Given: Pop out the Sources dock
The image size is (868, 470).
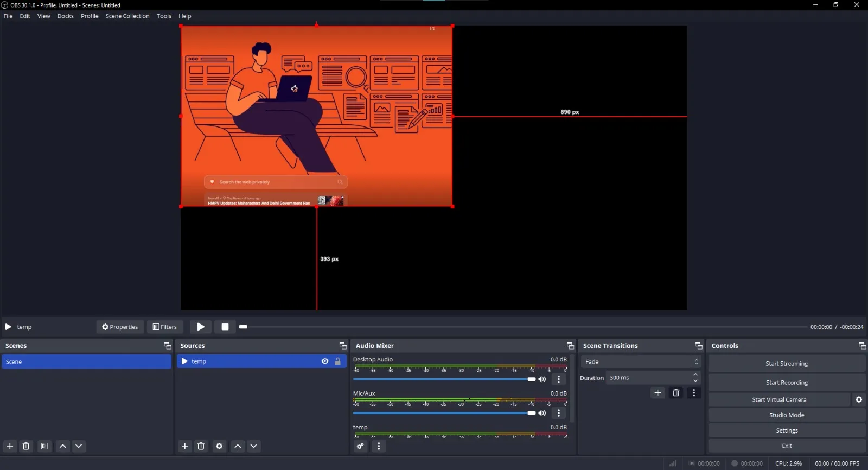Looking at the screenshot, I should click(x=343, y=346).
